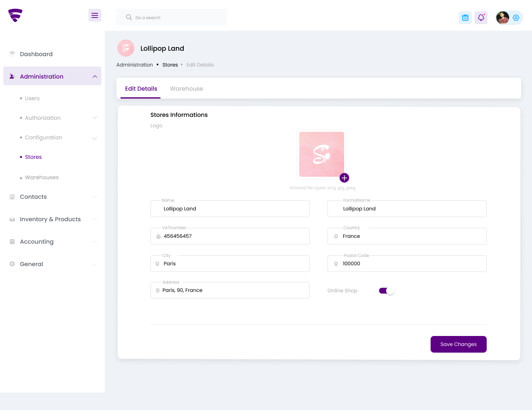532x410 pixels.
Task: Click the FormalName input field
Action: 407,209
